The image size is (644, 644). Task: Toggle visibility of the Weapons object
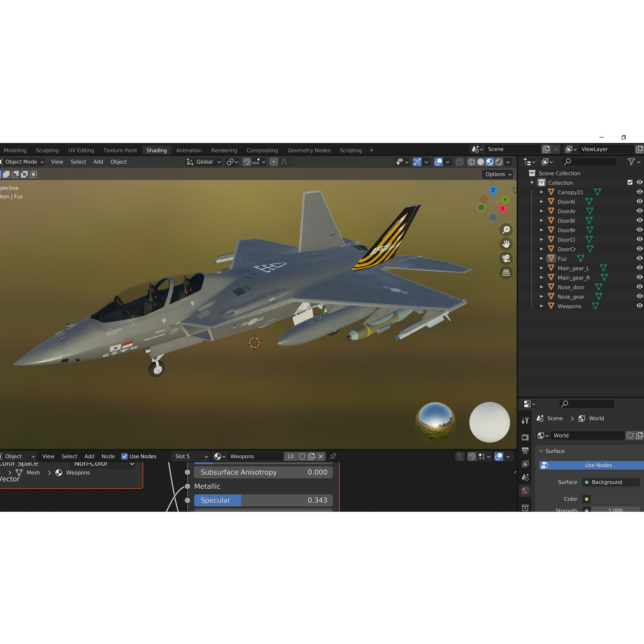(x=639, y=306)
